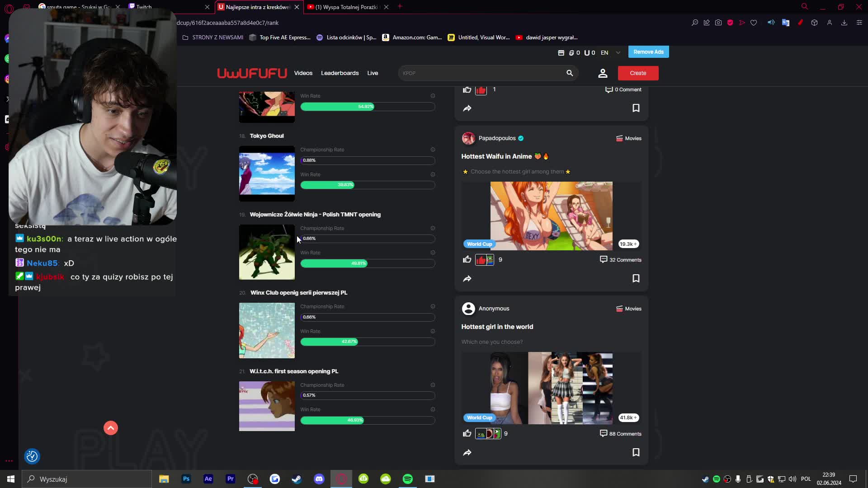Image resolution: width=868 pixels, height=488 pixels.
Task: Open the 88 Comments link
Action: pyautogui.click(x=620, y=434)
